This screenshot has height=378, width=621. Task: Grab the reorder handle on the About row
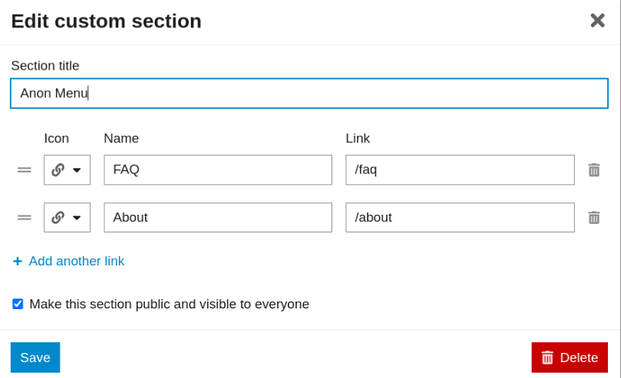click(24, 218)
